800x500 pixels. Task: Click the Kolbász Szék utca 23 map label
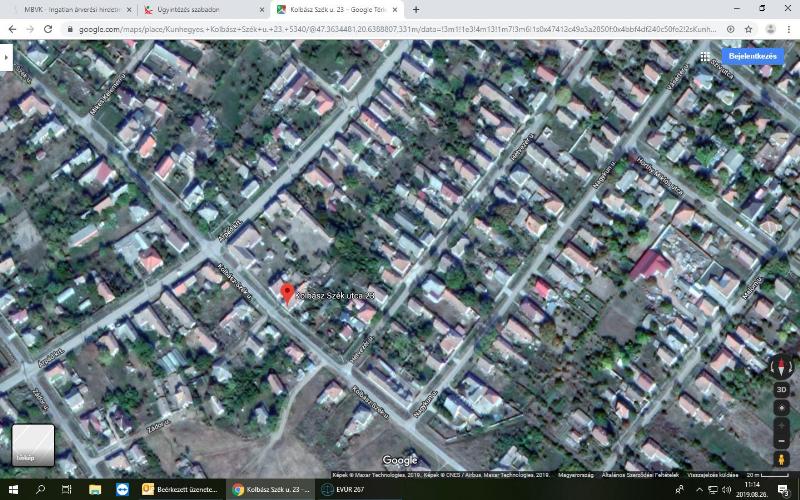pos(336,295)
